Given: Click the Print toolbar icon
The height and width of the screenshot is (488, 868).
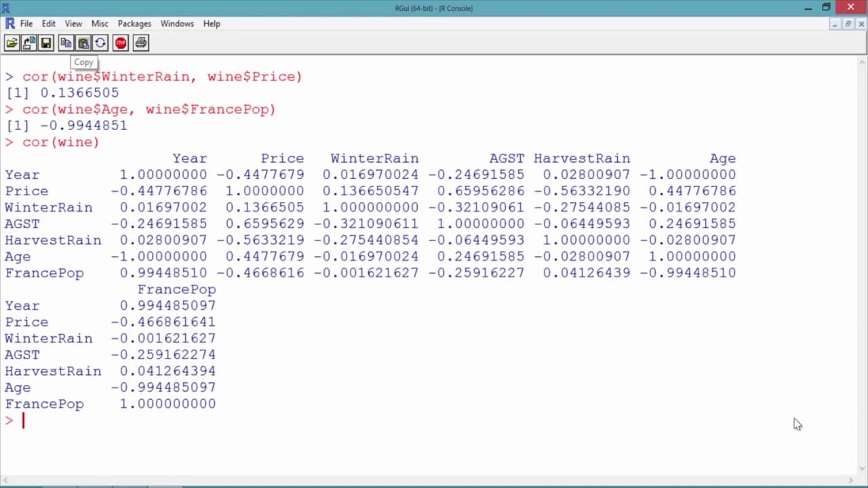Looking at the screenshot, I should (140, 43).
